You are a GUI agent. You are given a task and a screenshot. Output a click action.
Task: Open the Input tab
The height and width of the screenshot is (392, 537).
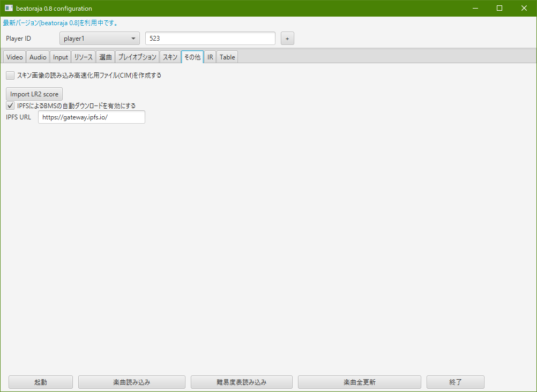tap(60, 57)
